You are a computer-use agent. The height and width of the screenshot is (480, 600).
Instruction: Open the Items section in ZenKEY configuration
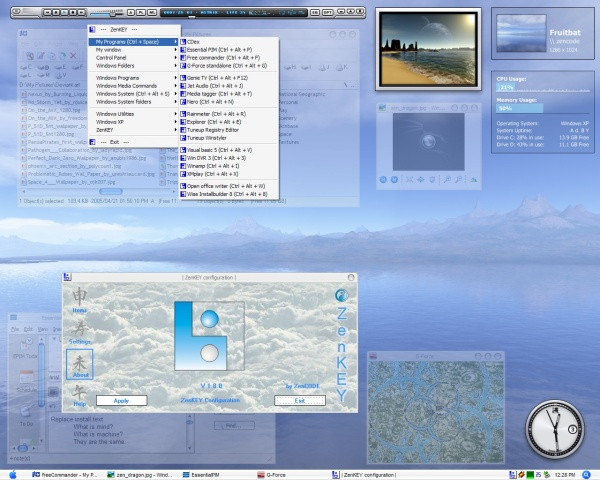pyautogui.click(x=80, y=300)
